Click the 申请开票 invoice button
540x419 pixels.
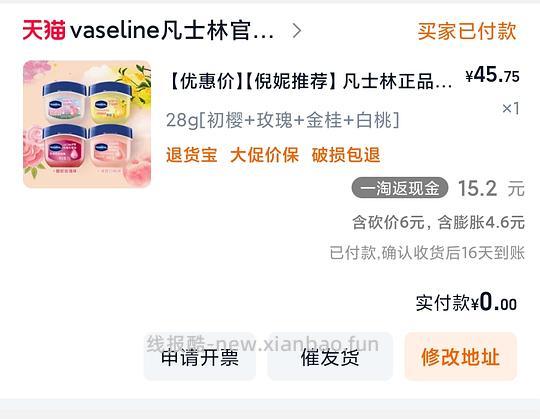tap(200, 357)
